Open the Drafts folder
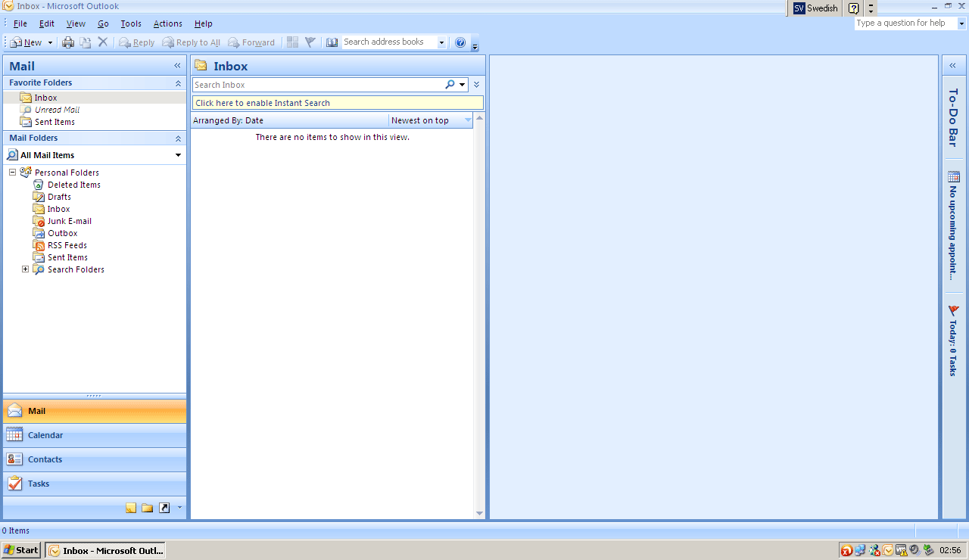This screenshot has width=969, height=560. [x=59, y=197]
